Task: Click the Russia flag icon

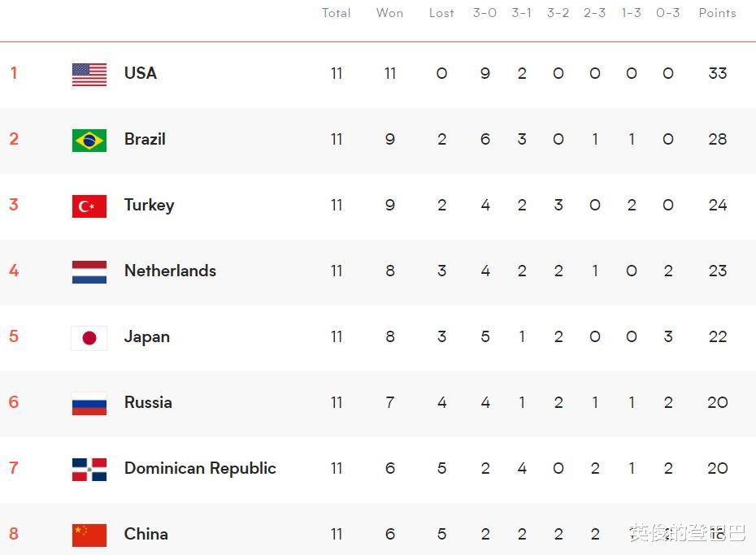Action: [89, 404]
